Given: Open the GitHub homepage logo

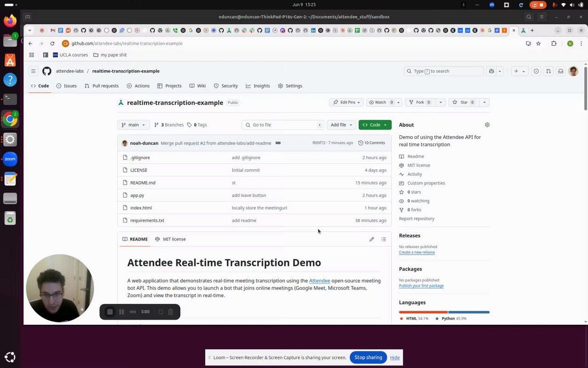Looking at the screenshot, I should pyautogui.click(x=47, y=71).
